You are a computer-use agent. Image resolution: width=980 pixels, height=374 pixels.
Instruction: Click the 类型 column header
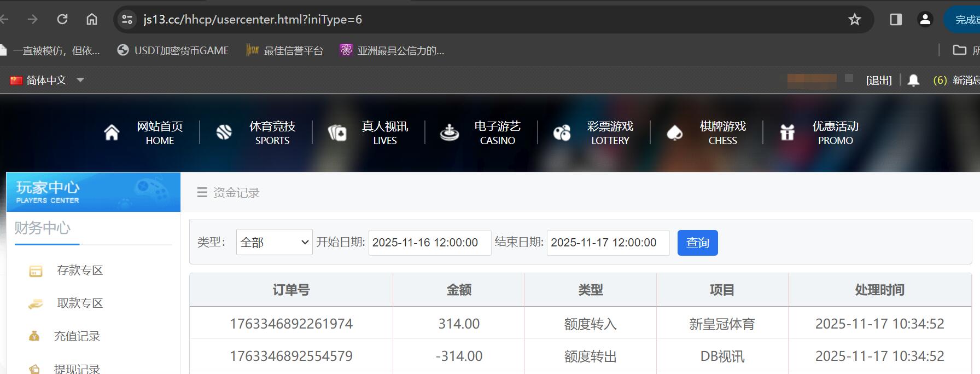pyautogui.click(x=591, y=290)
